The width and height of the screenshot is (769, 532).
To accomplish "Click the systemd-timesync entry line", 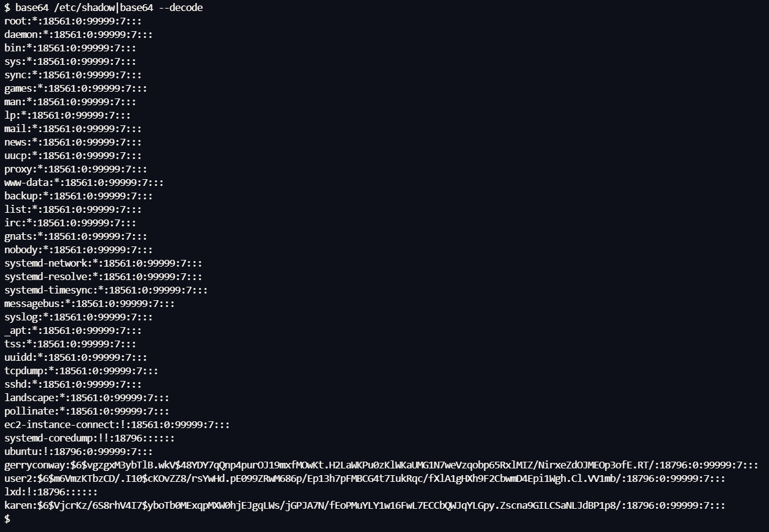I will (x=106, y=290).
